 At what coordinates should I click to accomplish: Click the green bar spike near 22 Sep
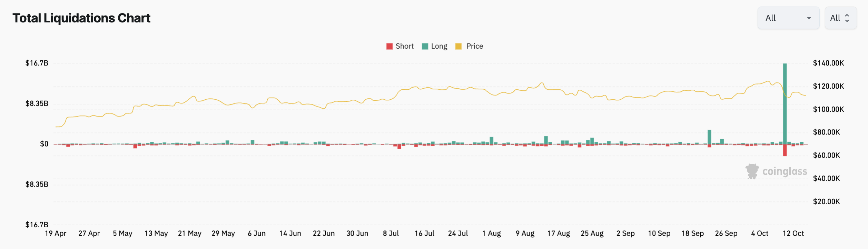coord(709,137)
